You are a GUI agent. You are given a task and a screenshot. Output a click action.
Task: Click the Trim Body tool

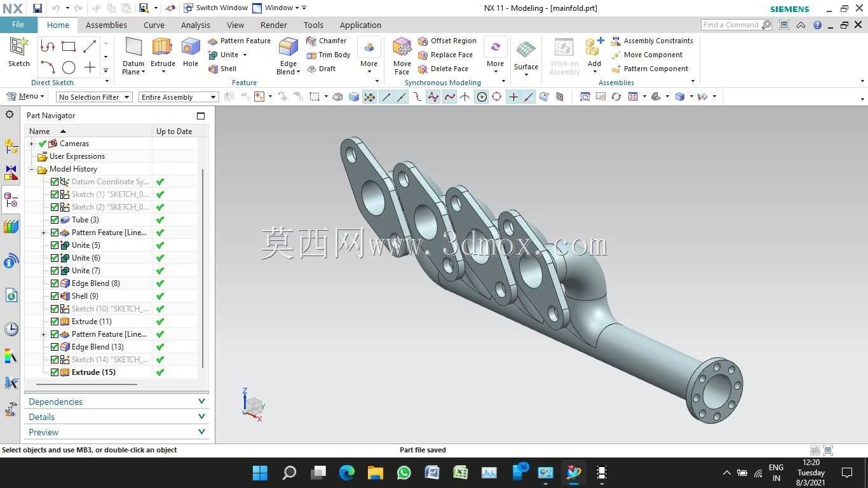pyautogui.click(x=329, y=55)
